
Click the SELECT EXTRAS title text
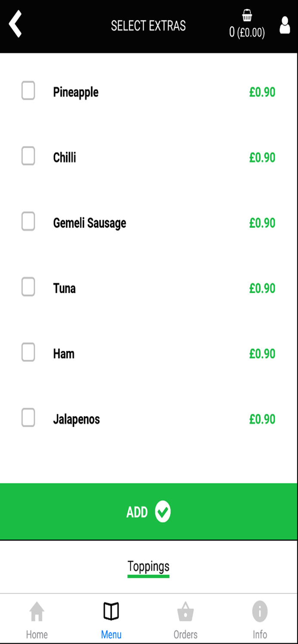coord(149,26)
